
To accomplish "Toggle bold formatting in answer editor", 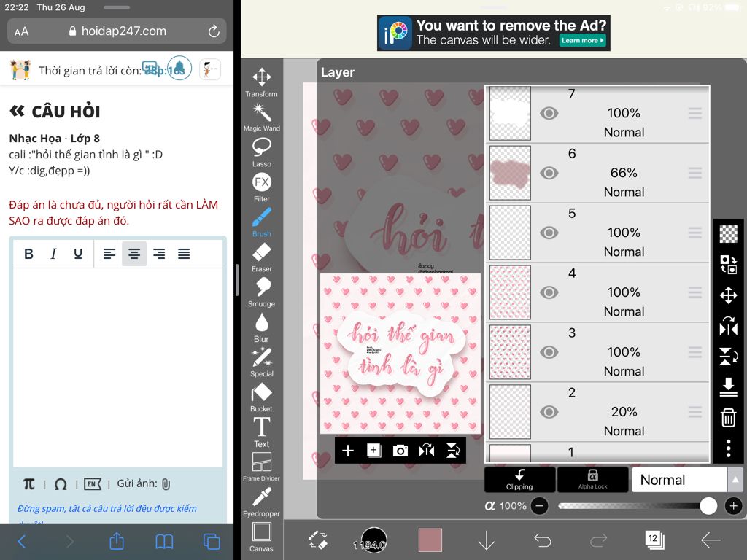I will (28, 254).
